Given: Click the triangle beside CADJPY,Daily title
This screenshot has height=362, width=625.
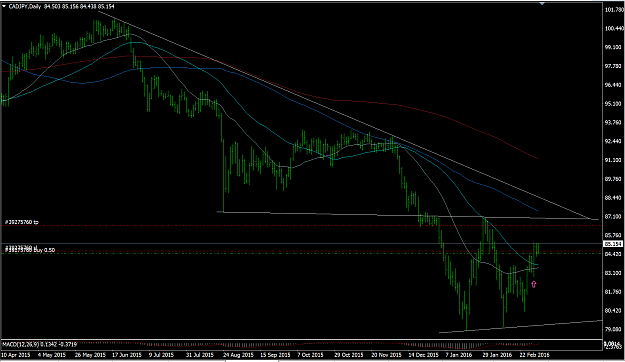Looking at the screenshot, I should pos(4,6).
